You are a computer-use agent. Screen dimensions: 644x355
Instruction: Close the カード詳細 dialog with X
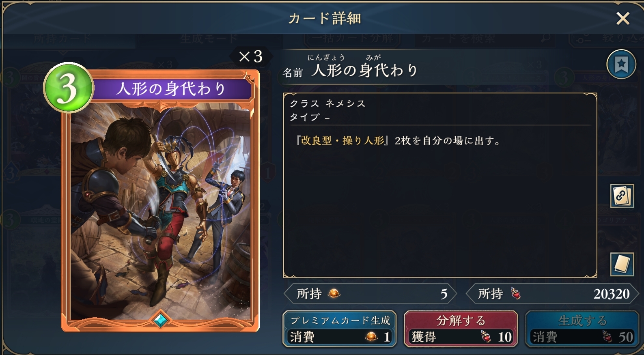[622, 18]
